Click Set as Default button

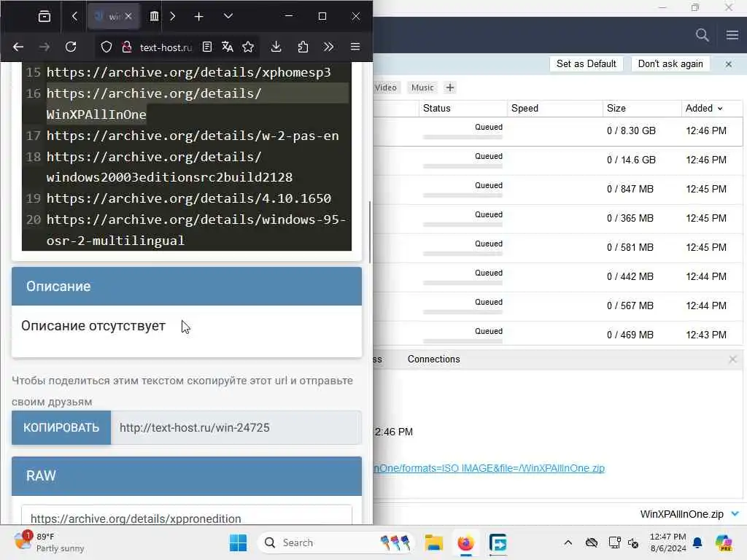click(586, 64)
